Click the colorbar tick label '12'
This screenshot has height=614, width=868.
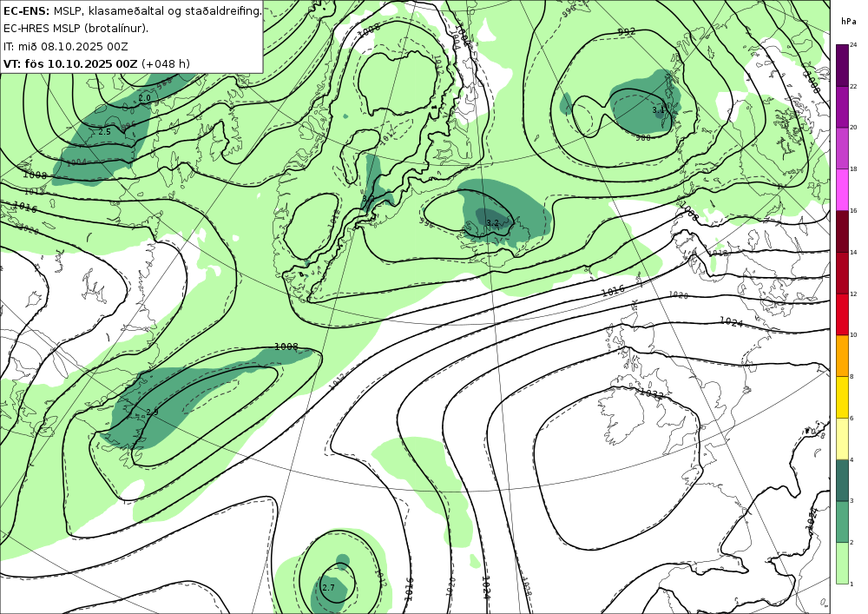coord(853,294)
